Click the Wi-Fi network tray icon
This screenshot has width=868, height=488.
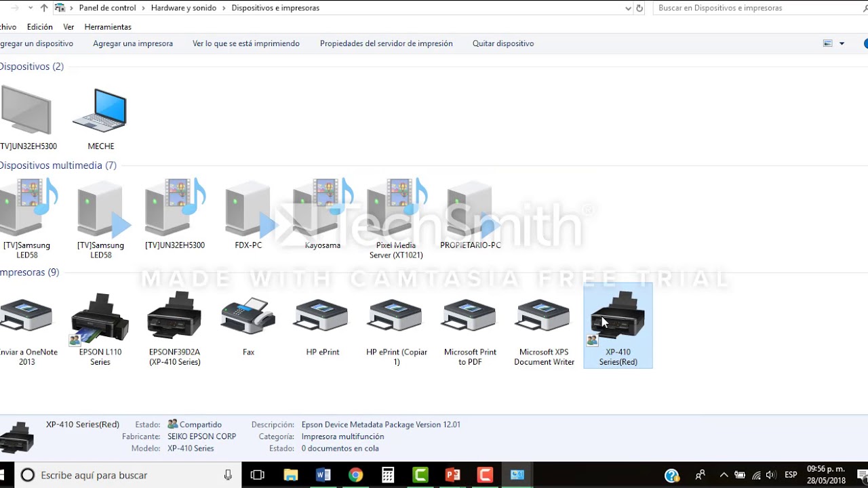[x=756, y=475]
